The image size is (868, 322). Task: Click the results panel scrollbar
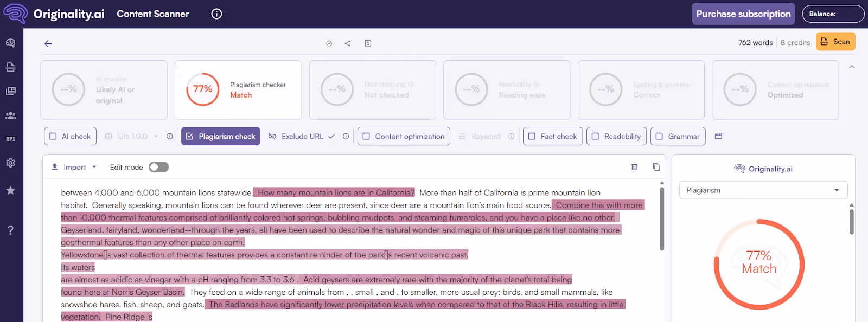pos(851,222)
